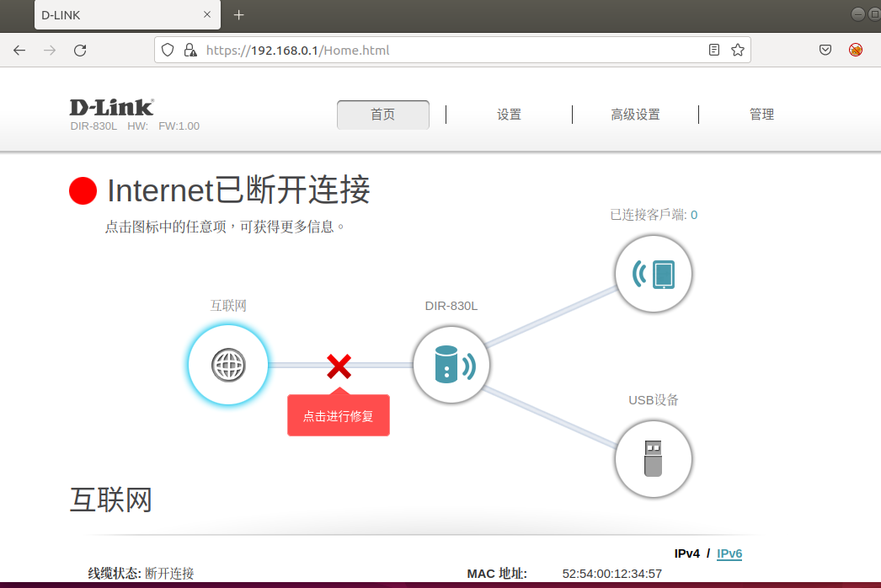The height and width of the screenshot is (588, 881).
Task: Open the 管理 navigation menu
Action: pyautogui.click(x=762, y=115)
